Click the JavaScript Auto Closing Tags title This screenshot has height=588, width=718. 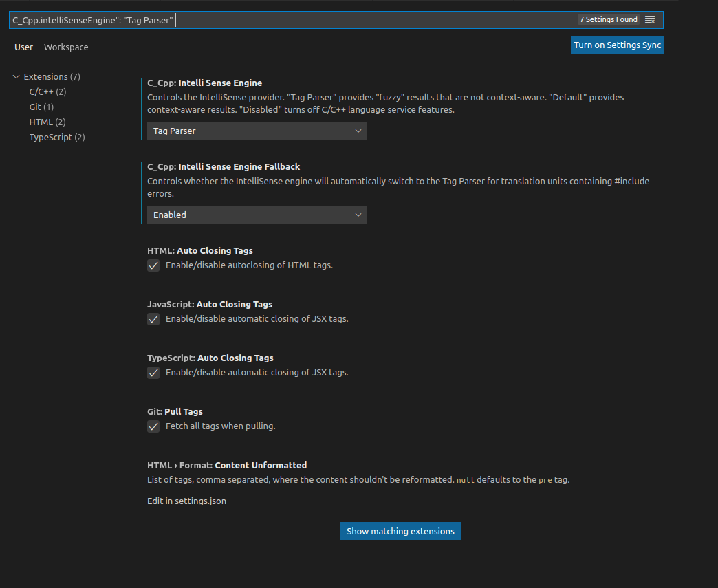point(210,304)
